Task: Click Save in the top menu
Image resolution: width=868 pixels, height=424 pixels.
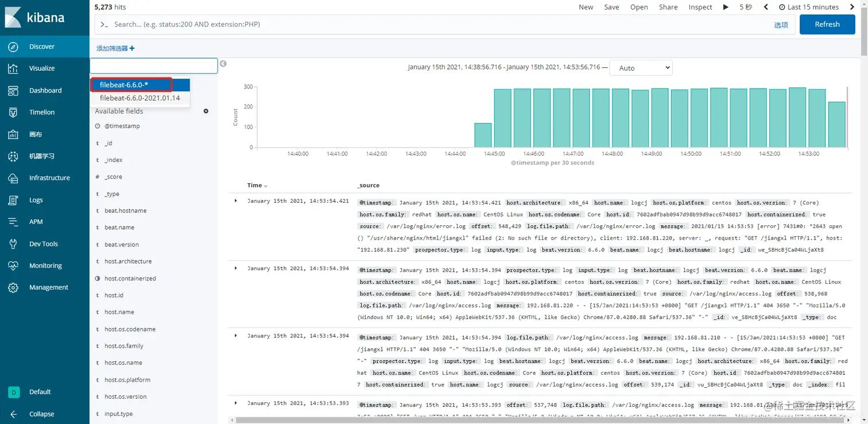Action: pos(611,7)
